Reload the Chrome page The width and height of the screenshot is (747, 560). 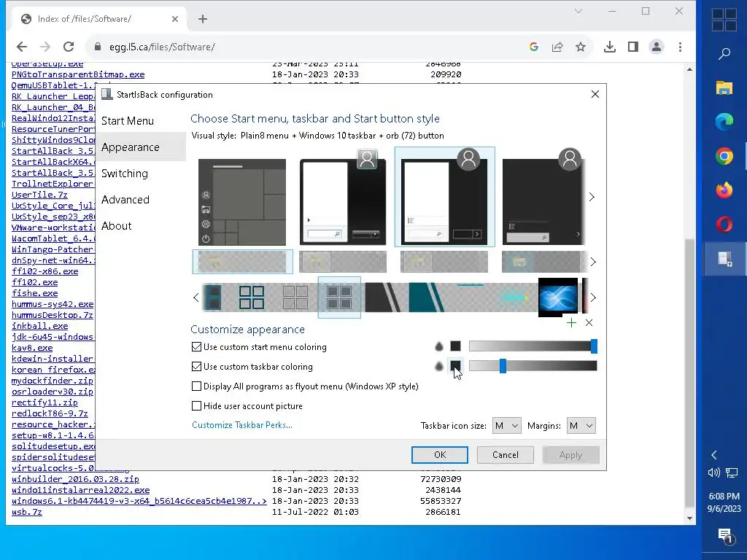(x=69, y=47)
